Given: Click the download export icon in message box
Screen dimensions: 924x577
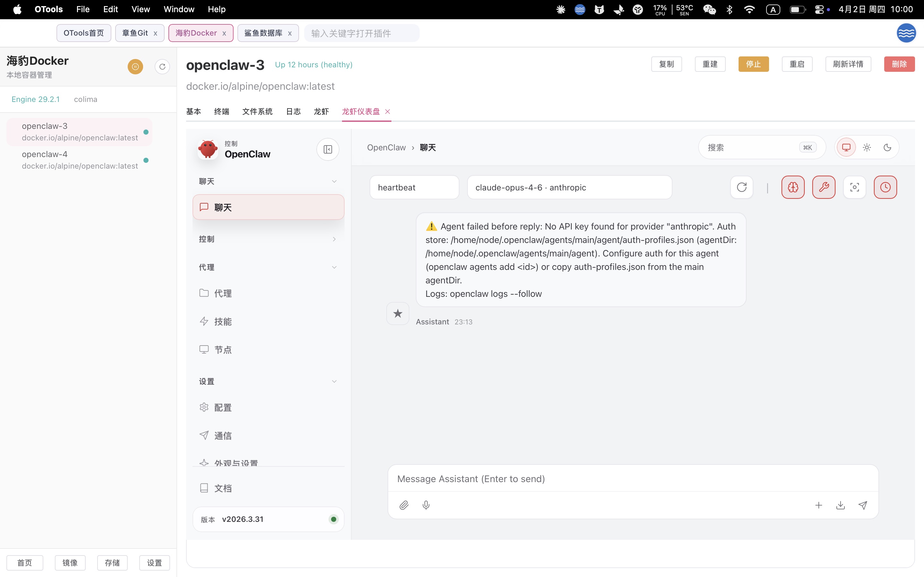Looking at the screenshot, I should [840, 505].
